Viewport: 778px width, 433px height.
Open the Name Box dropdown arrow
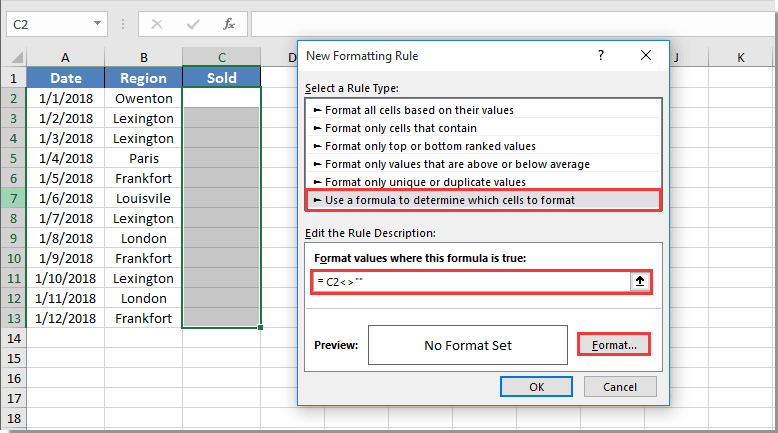click(x=97, y=23)
